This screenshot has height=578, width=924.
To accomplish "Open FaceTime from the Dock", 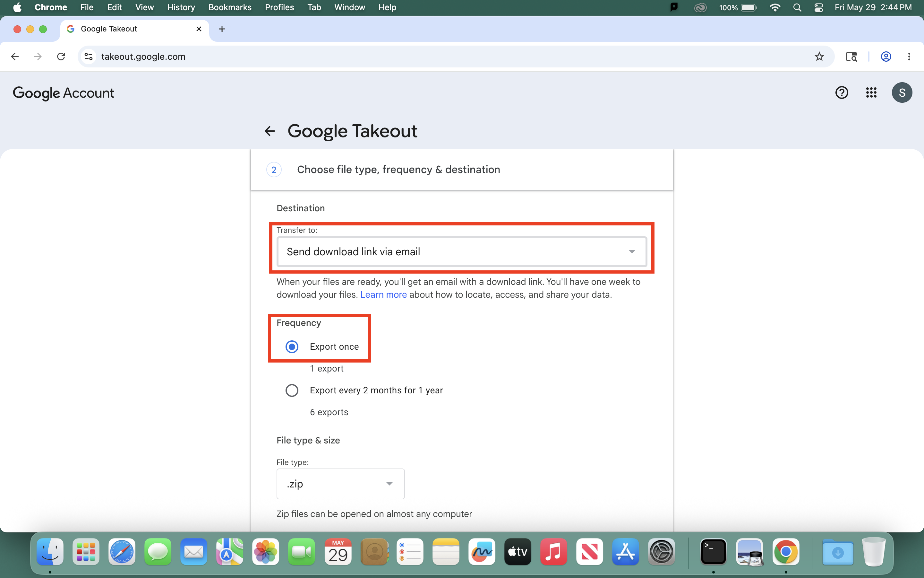I will coord(301,552).
